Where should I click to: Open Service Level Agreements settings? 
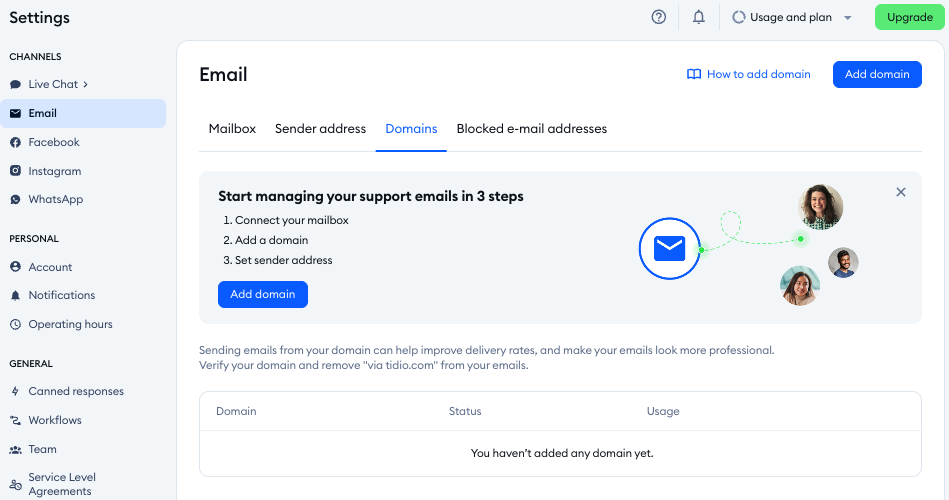coord(60,484)
